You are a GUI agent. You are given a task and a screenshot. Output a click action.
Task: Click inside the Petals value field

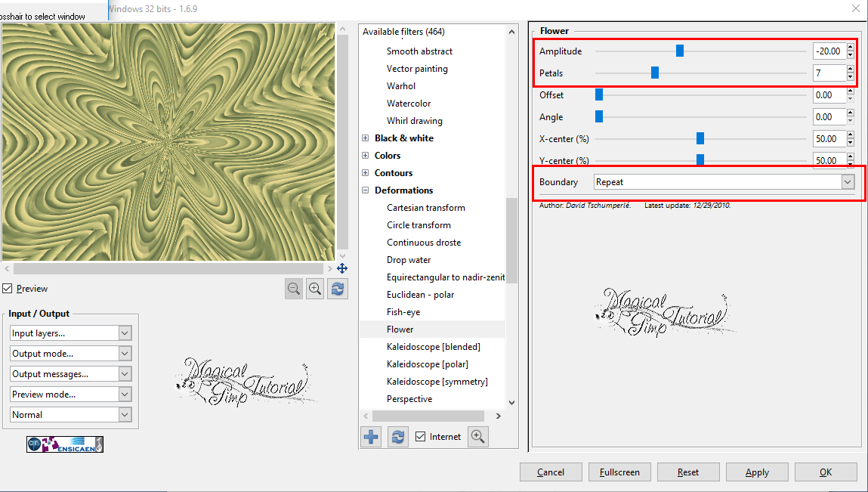(828, 73)
